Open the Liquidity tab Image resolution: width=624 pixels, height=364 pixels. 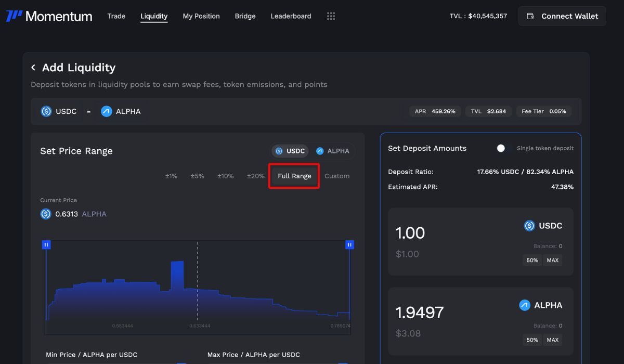coord(154,16)
